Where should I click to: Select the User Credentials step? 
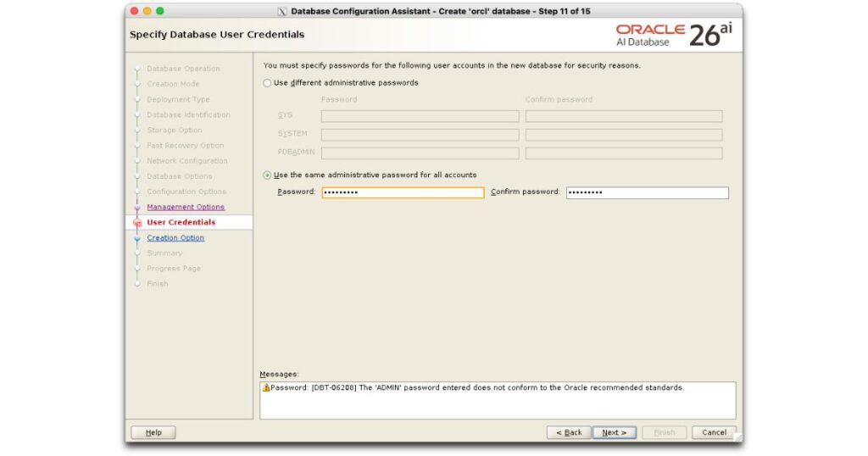click(x=181, y=222)
